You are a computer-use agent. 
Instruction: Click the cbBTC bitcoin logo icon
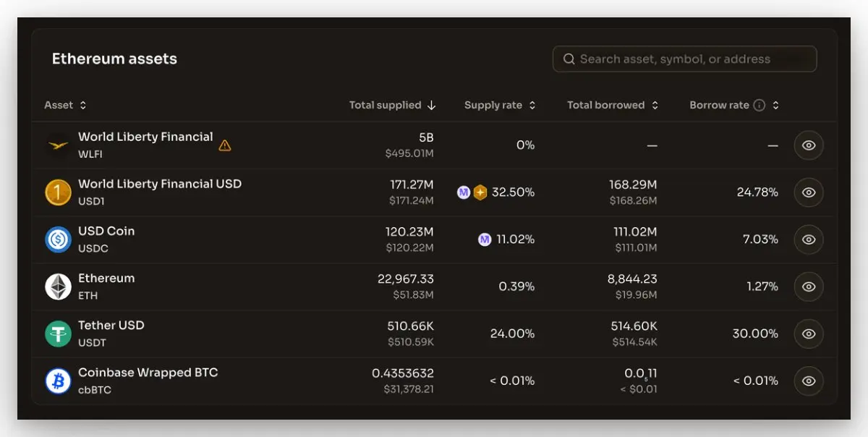click(x=58, y=381)
